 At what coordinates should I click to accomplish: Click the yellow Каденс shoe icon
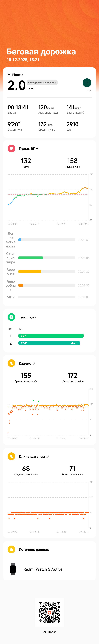11,363
